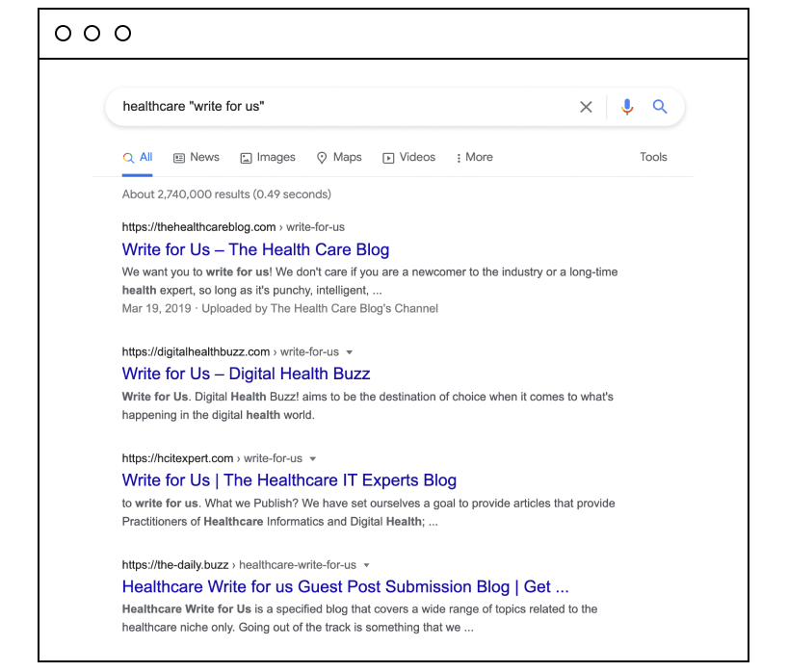Open Healthcare Write for us Guest Post result

click(346, 586)
